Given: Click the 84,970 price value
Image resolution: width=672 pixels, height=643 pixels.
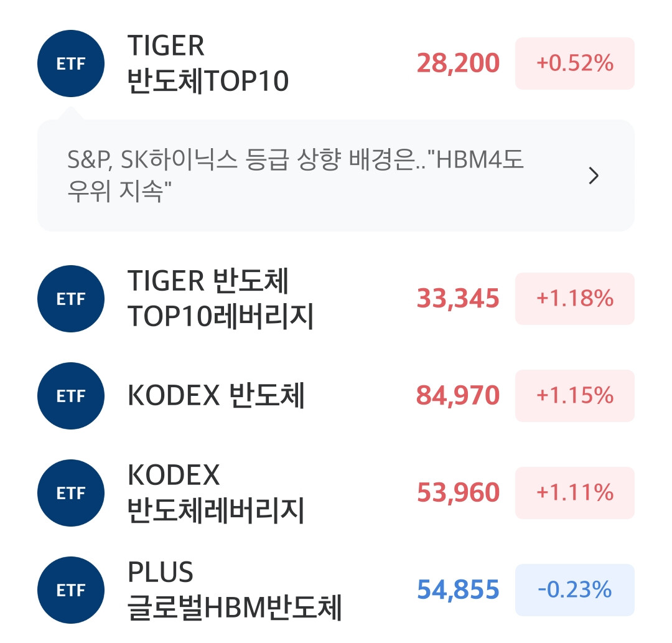Looking at the screenshot, I should tap(458, 396).
